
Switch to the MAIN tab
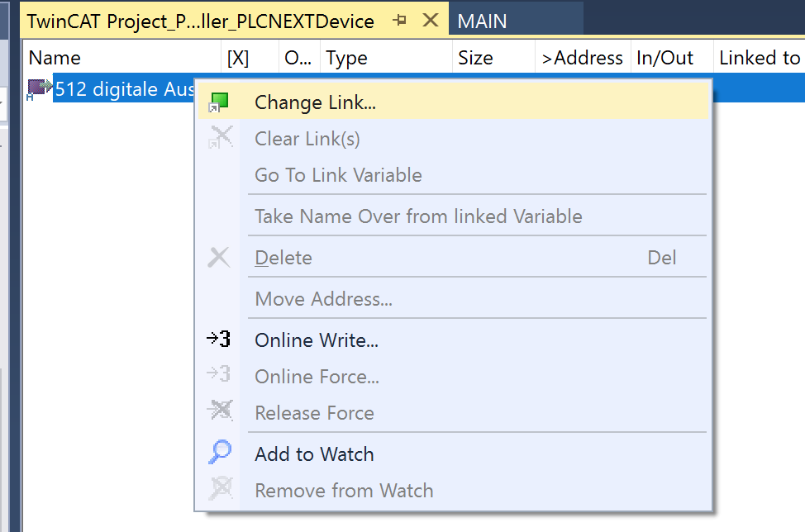tap(516, 21)
